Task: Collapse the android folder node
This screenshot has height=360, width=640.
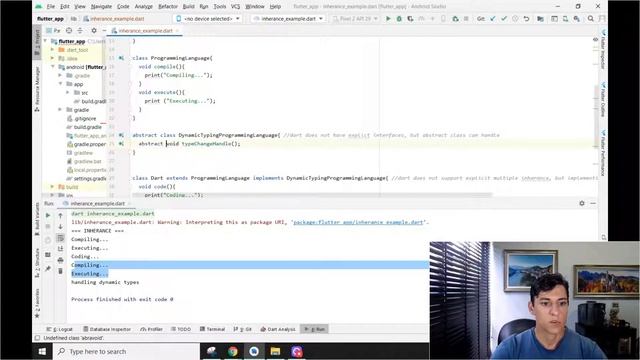Action: pyautogui.click(x=52, y=67)
